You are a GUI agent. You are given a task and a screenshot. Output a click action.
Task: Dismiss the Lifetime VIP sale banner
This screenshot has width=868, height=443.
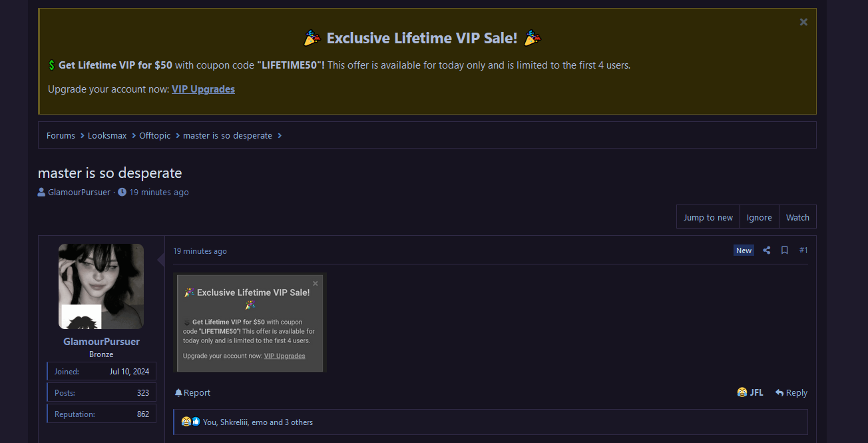coord(803,22)
